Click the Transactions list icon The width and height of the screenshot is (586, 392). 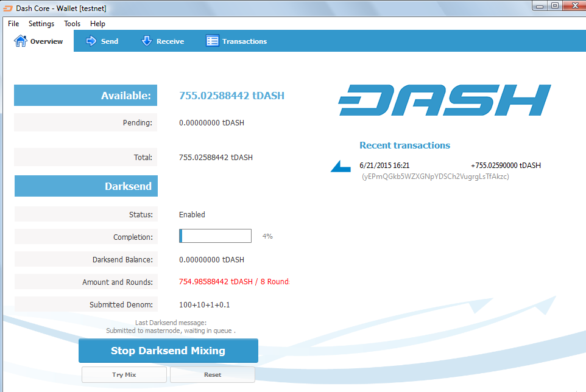pyautogui.click(x=212, y=41)
